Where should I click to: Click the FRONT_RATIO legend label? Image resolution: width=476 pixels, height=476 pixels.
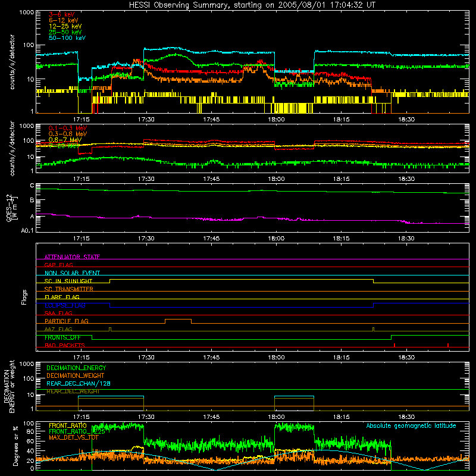point(68,426)
